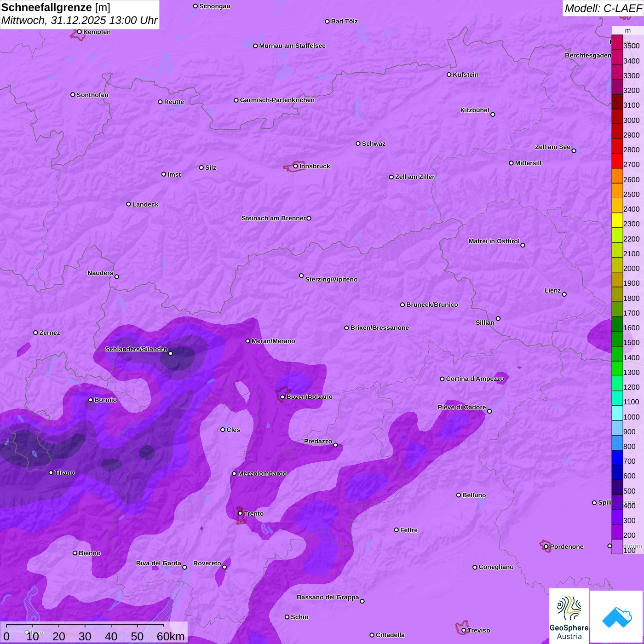This screenshot has height=644, width=644.
Task: Select the Kitzbühel marker dot
Action: pos(493,115)
